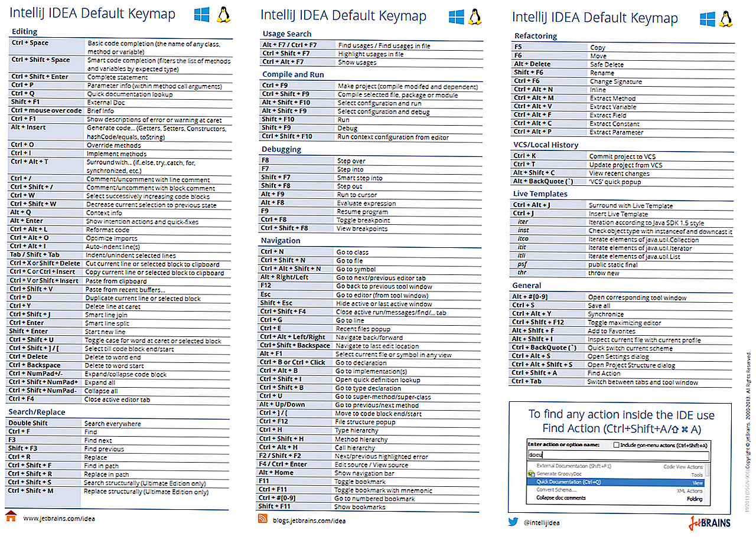Click the Twitter bird icon
Screen dimensions: 756x537
514,522
